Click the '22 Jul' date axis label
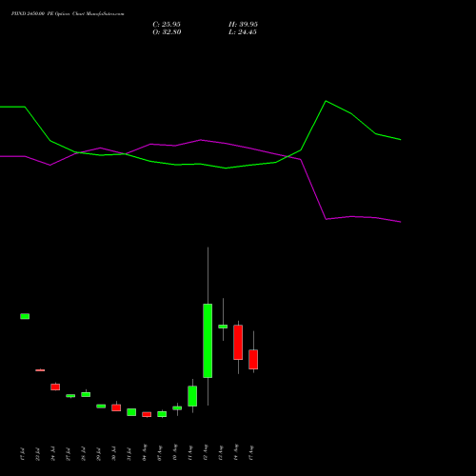Viewport: 476px width, 476px height. tap(37, 454)
